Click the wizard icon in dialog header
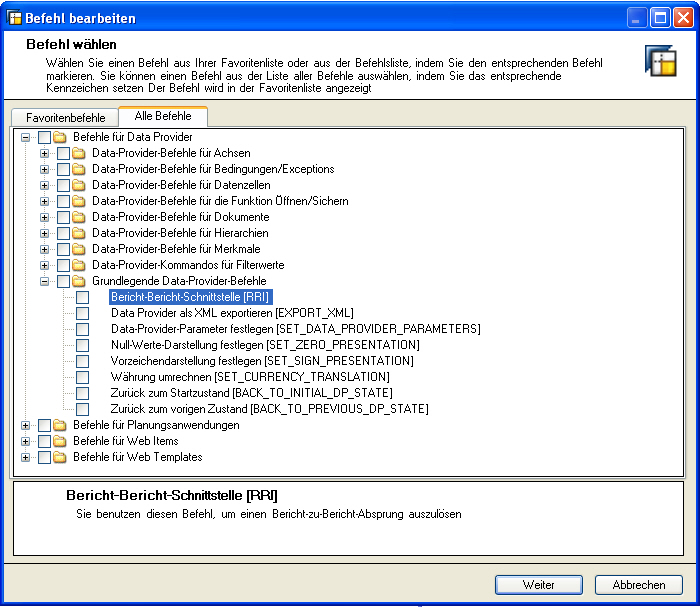The height and width of the screenshot is (607, 700). click(661, 61)
